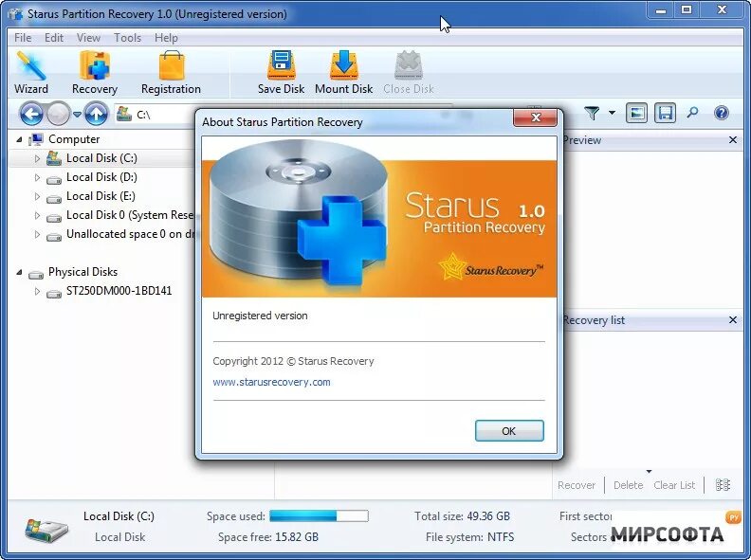Expand the ST250DM000-1BD141 node

(37, 291)
